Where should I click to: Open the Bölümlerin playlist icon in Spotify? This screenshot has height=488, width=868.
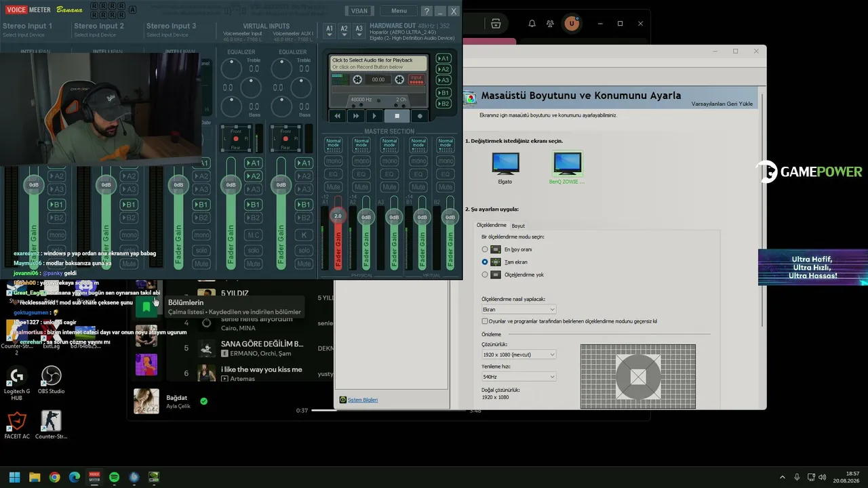146,307
